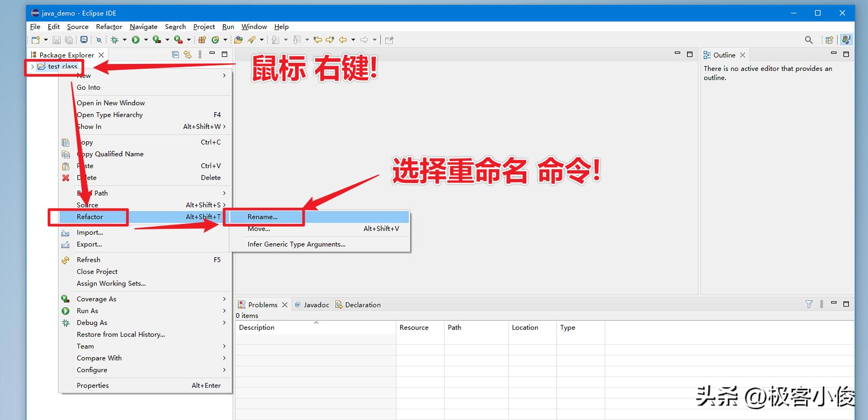Open the Window menu
This screenshot has width=868, height=420.
coord(254,27)
